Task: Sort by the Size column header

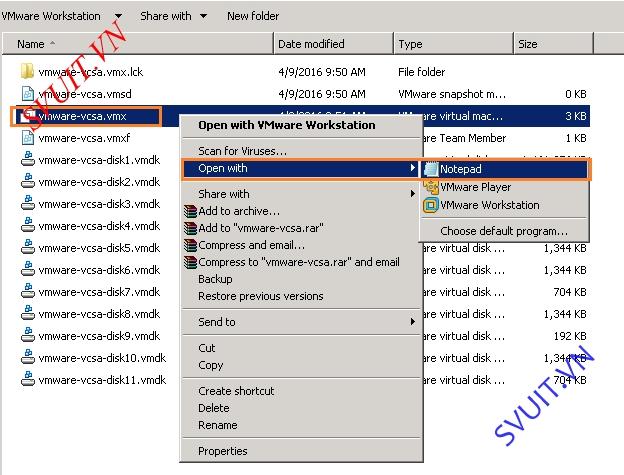Action: [553, 43]
